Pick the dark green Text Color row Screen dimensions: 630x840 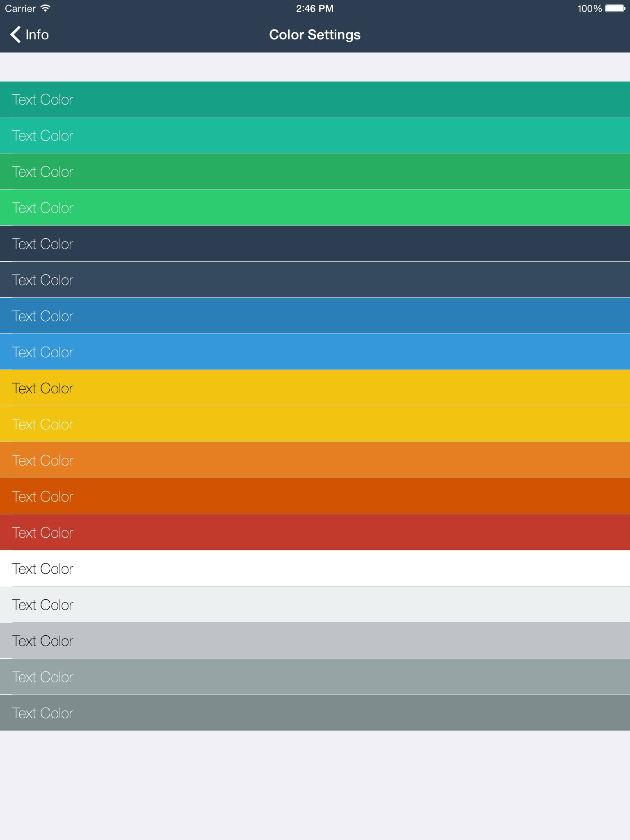click(315, 171)
